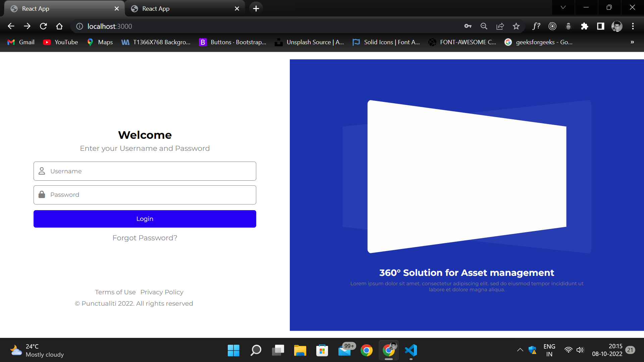Show hidden system tray icons
The width and height of the screenshot is (644, 362).
(x=520, y=350)
